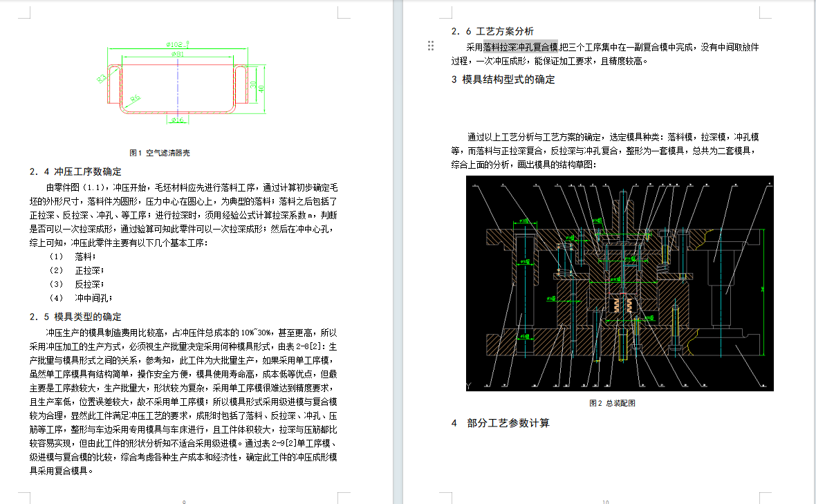The image size is (816, 504).
Task: Click heading '2. 5 模具类型的确定'
Action: coord(75,317)
